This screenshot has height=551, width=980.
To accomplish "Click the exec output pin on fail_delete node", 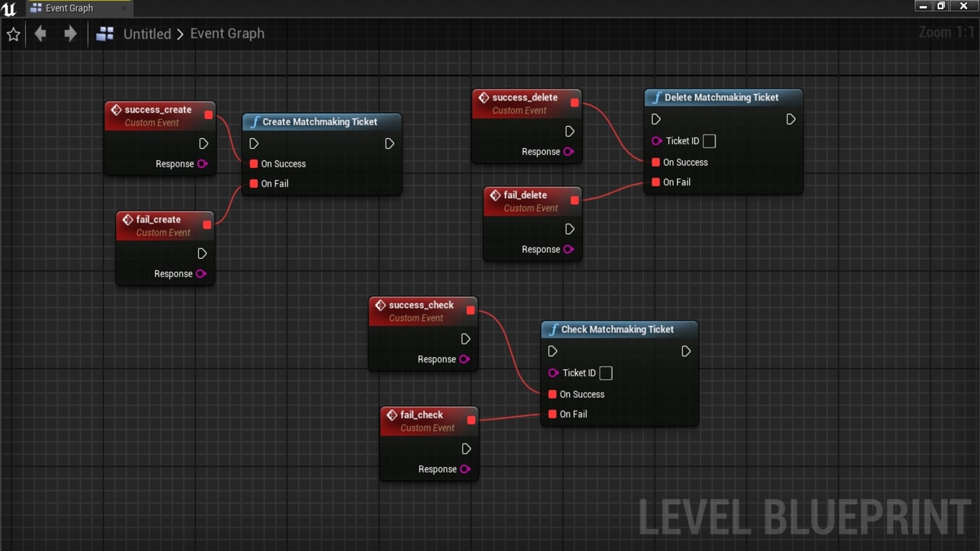I will 570,229.
